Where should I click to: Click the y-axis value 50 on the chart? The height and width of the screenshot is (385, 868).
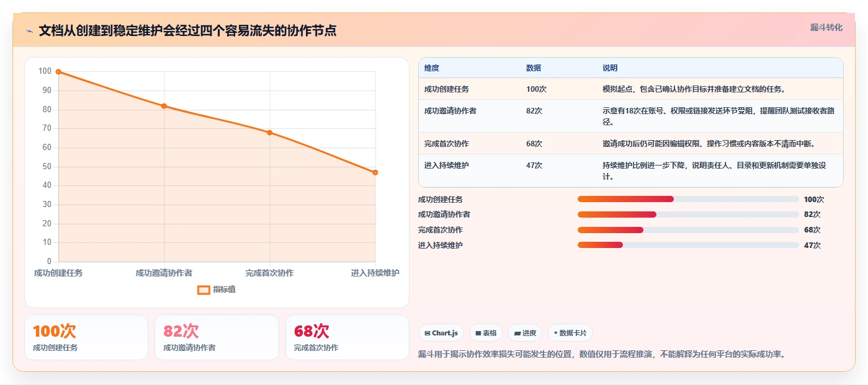coord(47,166)
